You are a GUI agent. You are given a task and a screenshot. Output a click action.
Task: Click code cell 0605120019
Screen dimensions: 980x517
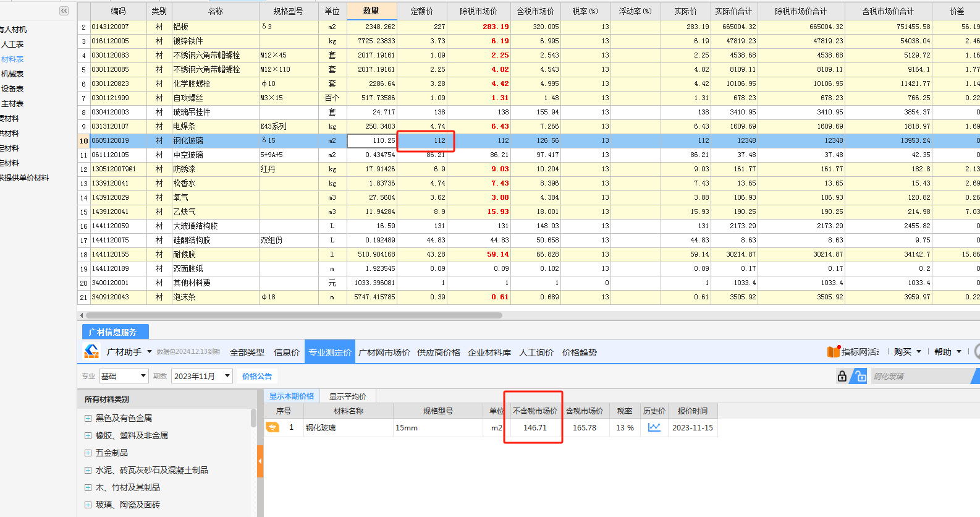pos(119,140)
